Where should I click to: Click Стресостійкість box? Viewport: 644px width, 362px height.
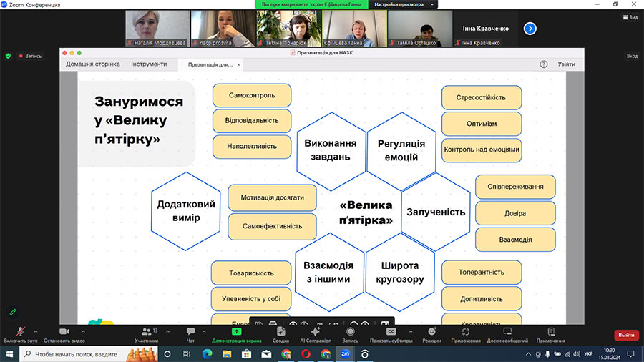(x=482, y=98)
